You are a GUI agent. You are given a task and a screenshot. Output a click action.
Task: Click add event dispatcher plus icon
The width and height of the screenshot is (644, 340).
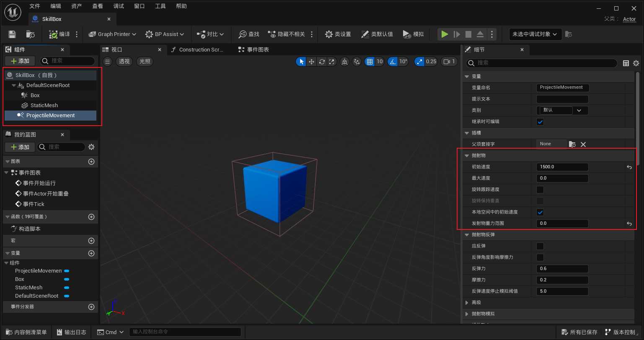coord(91,307)
